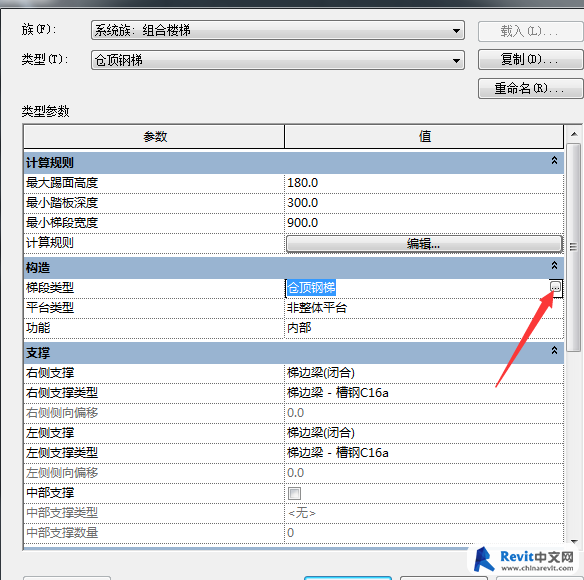
Task: Collapse the 构造 section
Action: [x=554, y=265]
